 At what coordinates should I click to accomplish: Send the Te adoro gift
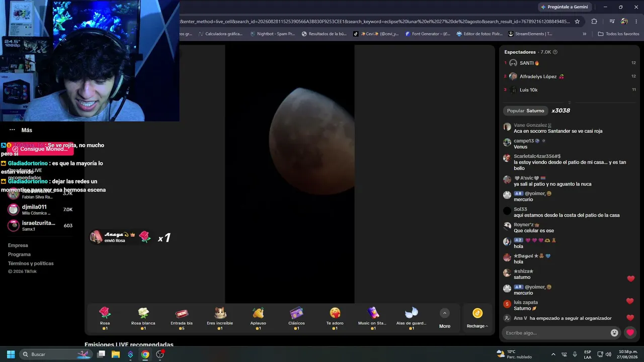click(x=335, y=319)
